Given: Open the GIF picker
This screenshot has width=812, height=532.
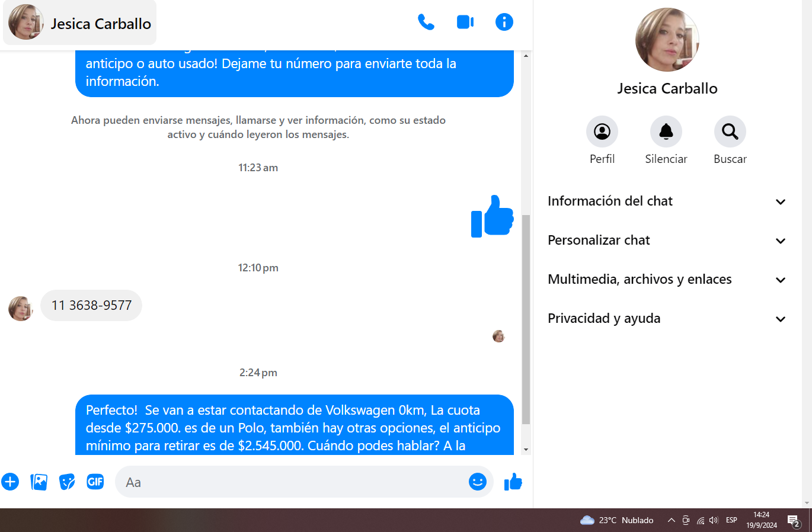Looking at the screenshot, I should (x=95, y=482).
